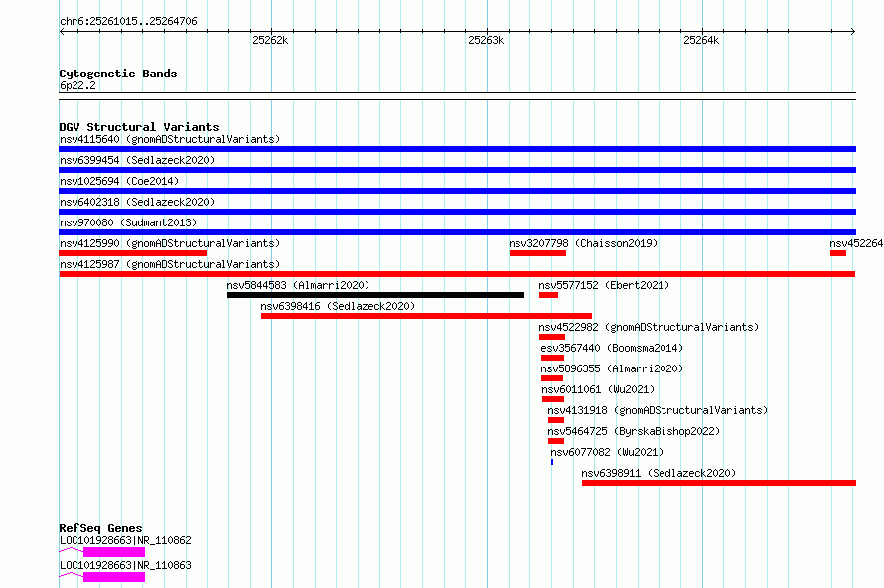884x588 pixels.
Task: Select the blue bar under nsv1025694 Coe2014
Action: (457, 191)
